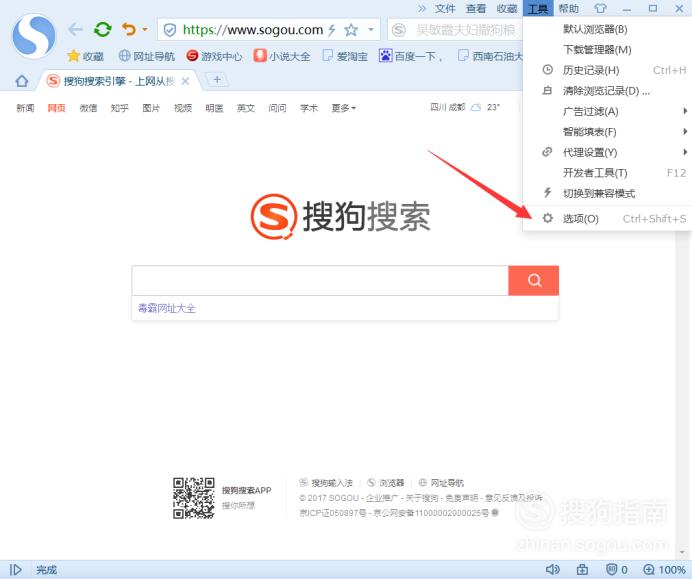Click 学术 category link

[x=309, y=108]
